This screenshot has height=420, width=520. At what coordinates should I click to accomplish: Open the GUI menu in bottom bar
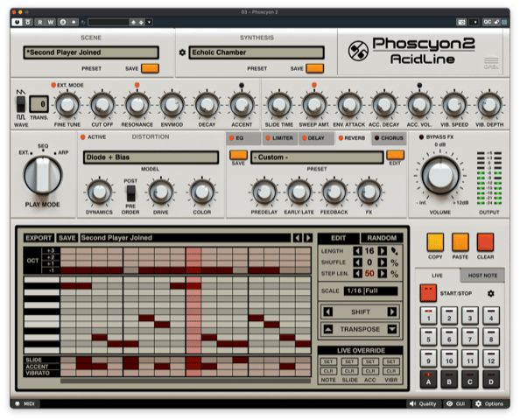coord(456,403)
